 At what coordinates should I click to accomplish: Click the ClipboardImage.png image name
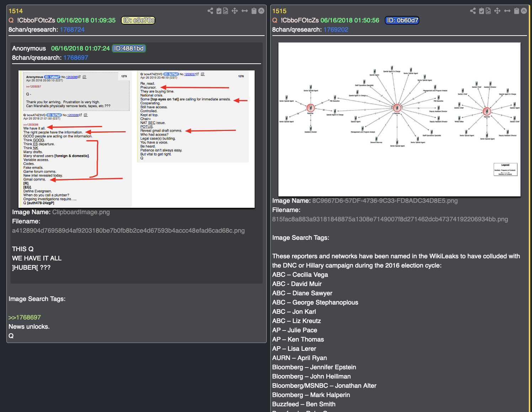[x=81, y=212]
